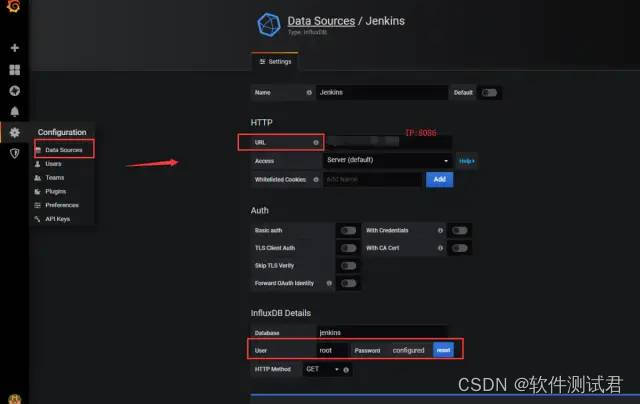Viewport: 640px width, 404px height.
Task: Expand the Access Help section
Action: [467, 161]
